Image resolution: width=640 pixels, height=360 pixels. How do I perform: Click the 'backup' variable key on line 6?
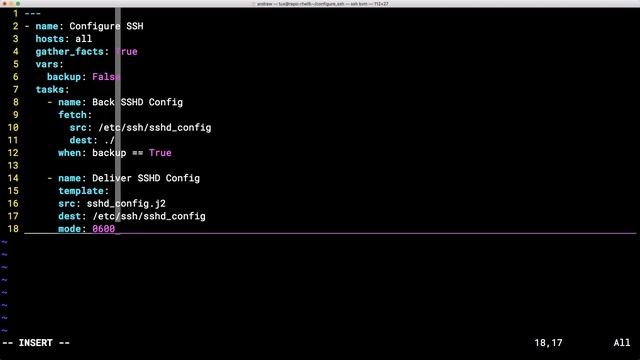64,77
